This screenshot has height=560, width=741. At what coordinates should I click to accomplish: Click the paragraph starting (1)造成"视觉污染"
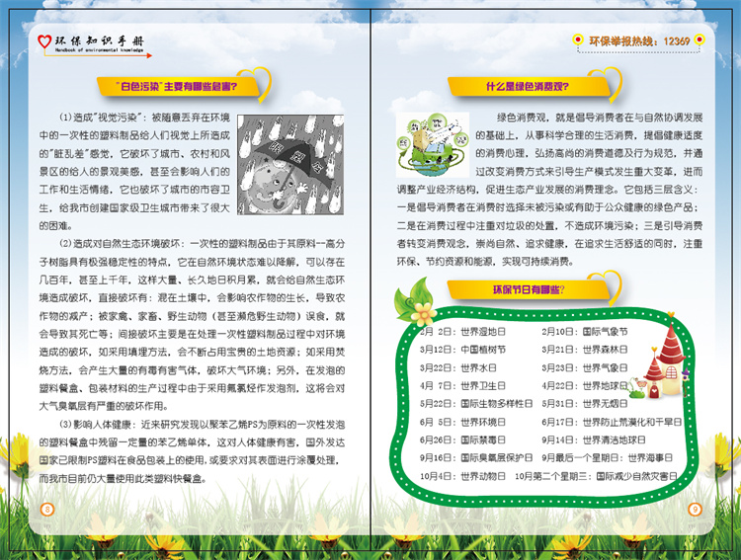point(134,172)
